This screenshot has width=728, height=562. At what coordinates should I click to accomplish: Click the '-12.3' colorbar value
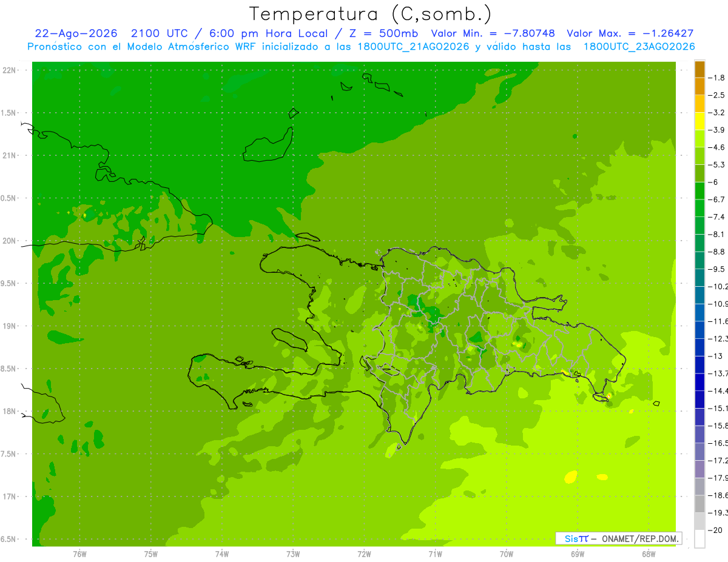[x=718, y=338]
